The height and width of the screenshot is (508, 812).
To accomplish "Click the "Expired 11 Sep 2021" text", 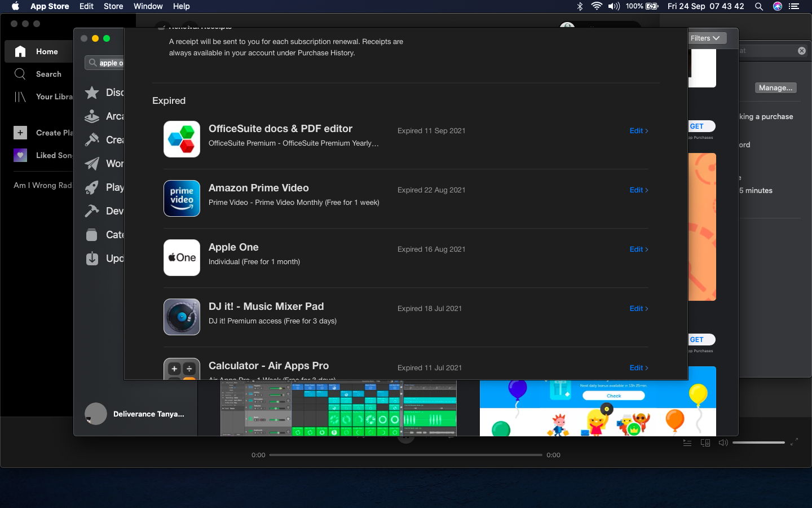I will (x=431, y=131).
